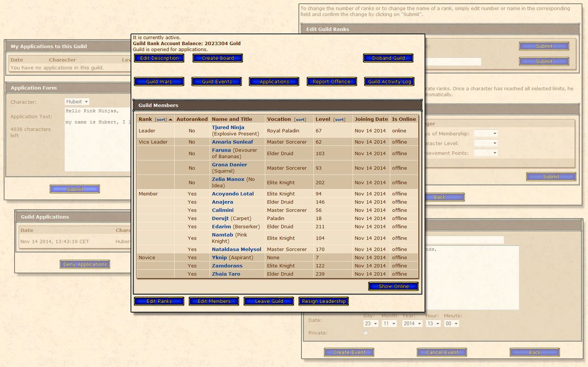Select a character from the Hubert dropdown

click(x=76, y=101)
